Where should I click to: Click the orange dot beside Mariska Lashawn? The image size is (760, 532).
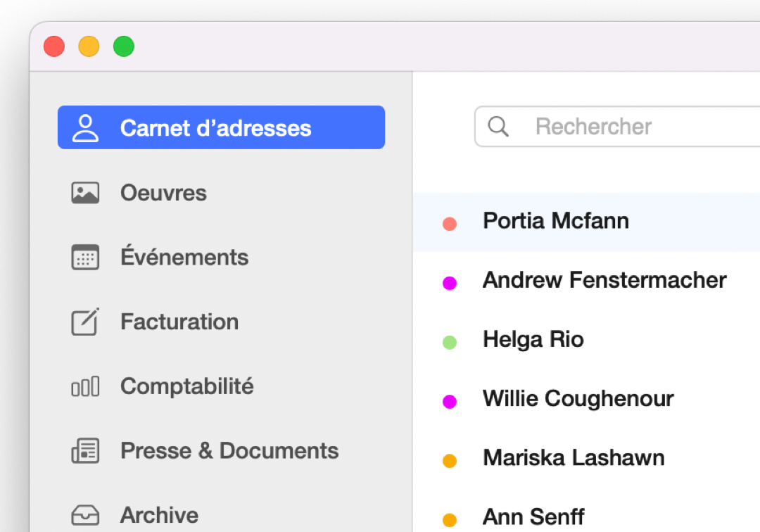click(450, 461)
